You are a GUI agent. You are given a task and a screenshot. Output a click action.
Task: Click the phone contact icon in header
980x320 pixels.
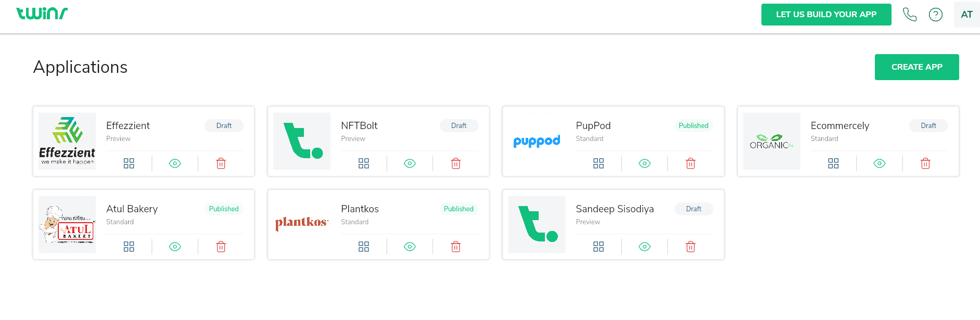pyautogui.click(x=909, y=15)
